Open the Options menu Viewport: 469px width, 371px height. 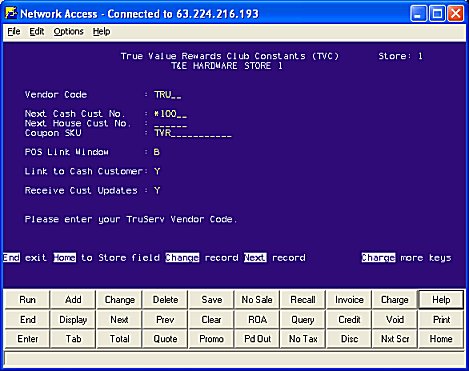point(69,32)
